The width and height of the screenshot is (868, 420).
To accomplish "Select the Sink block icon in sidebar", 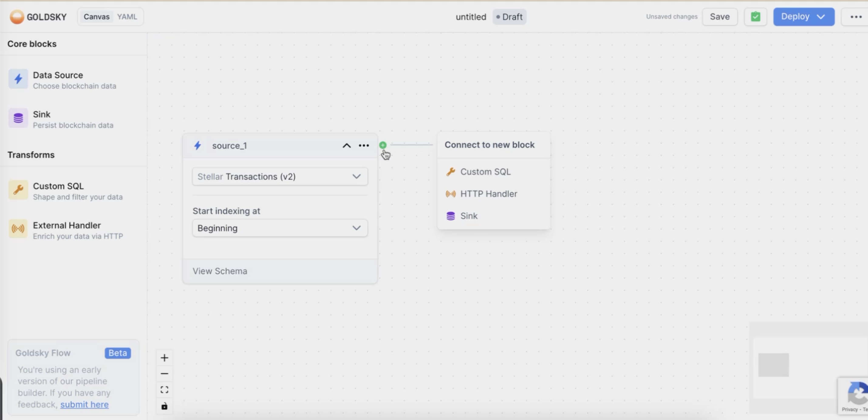I will pos(18,118).
